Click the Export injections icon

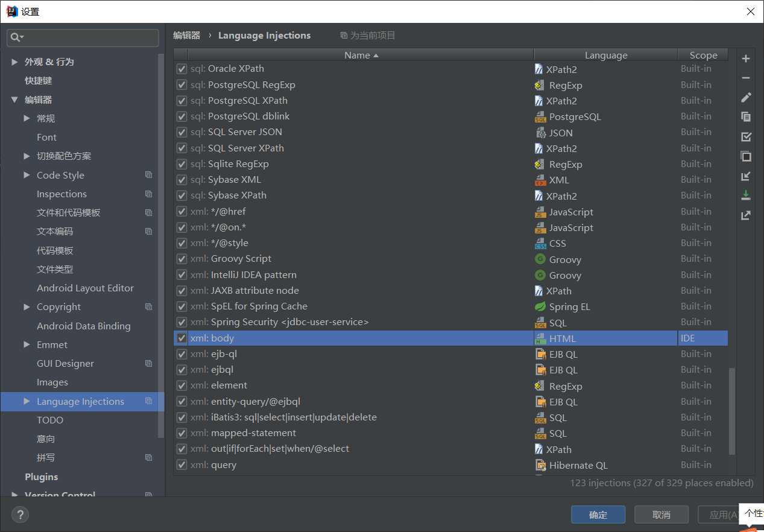pos(746,215)
